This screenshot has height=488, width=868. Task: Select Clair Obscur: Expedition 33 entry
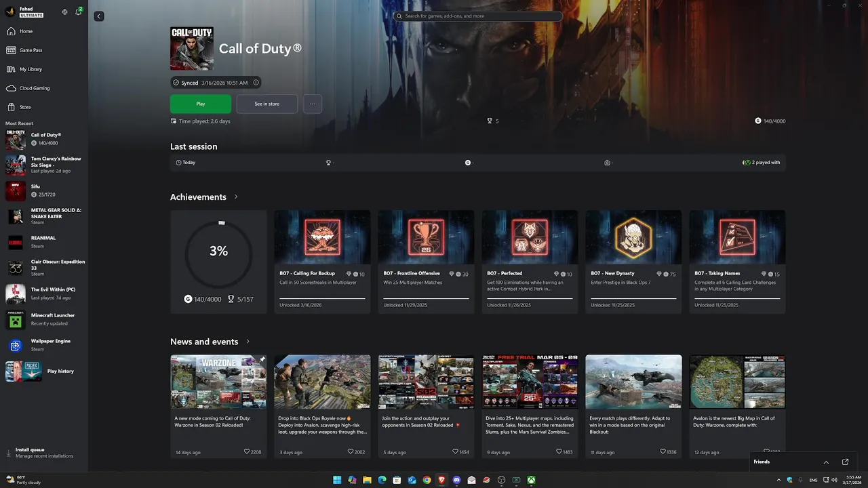[44, 268]
